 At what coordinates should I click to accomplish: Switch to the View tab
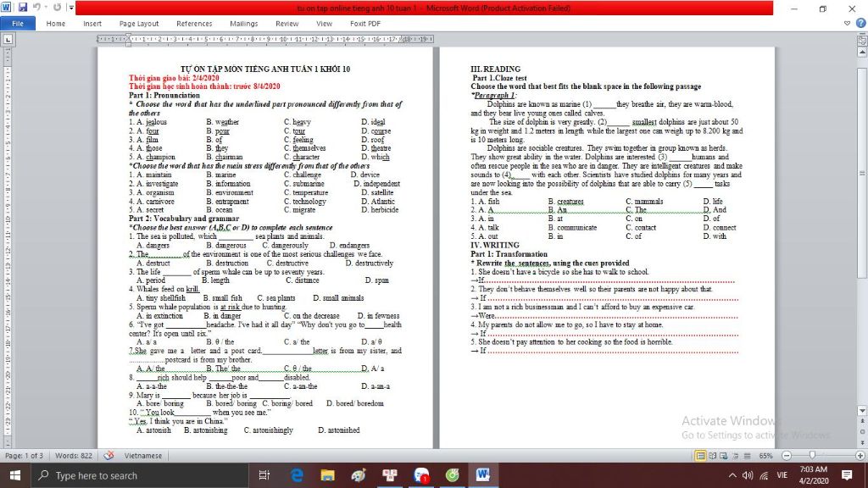(324, 24)
